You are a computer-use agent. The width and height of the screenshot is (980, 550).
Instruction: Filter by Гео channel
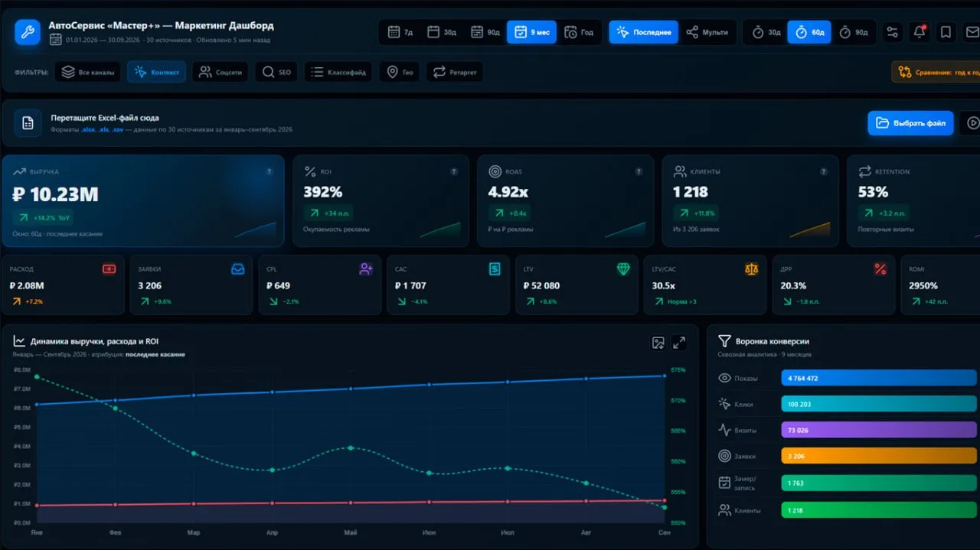pyautogui.click(x=399, y=73)
